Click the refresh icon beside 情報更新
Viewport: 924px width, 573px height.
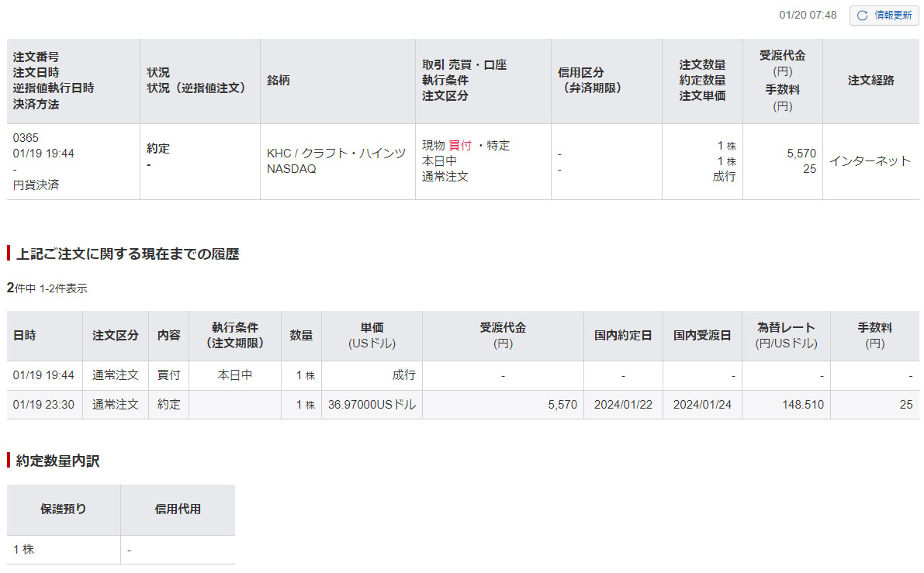coord(862,16)
